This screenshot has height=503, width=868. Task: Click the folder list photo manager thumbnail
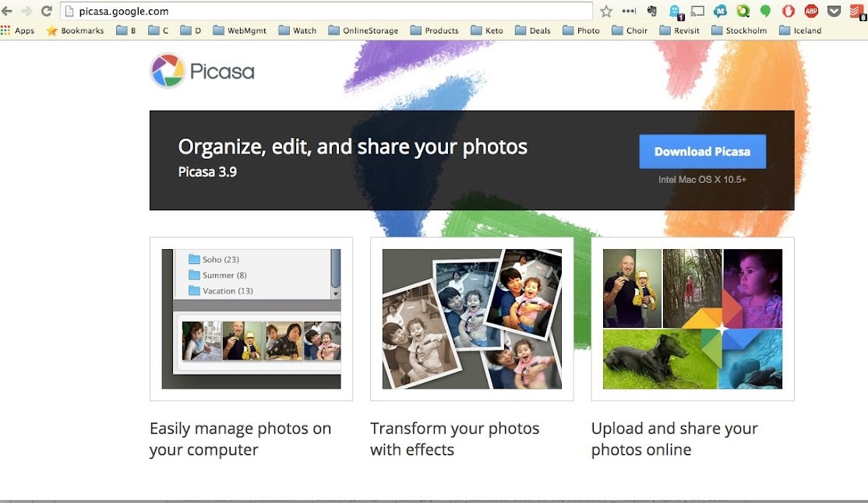252,318
